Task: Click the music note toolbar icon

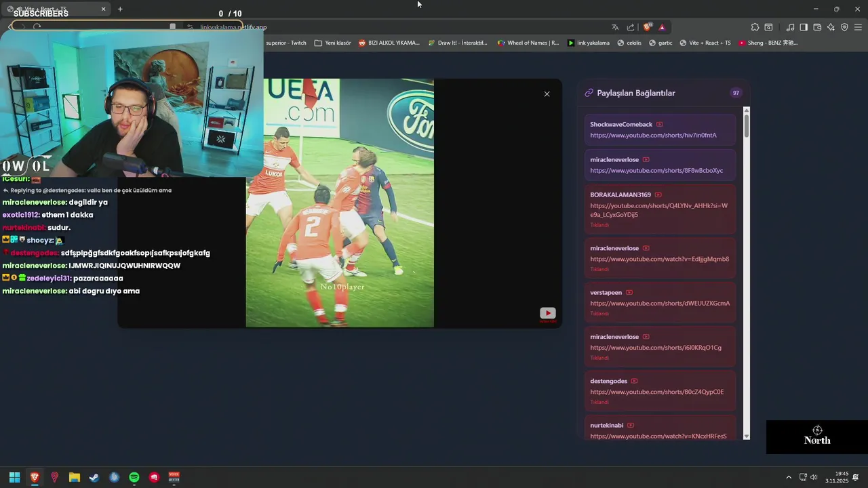Action: pyautogui.click(x=790, y=27)
